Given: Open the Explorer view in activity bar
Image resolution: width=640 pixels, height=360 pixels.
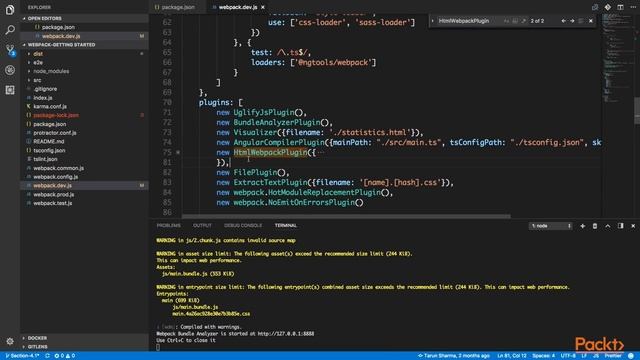Looking at the screenshot, I should (10, 9).
